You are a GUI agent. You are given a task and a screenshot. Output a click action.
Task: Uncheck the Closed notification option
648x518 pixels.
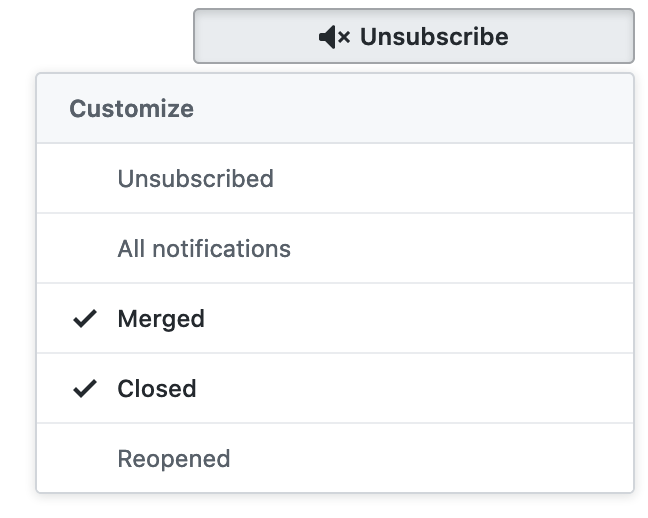pyautogui.click(x=334, y=389)
